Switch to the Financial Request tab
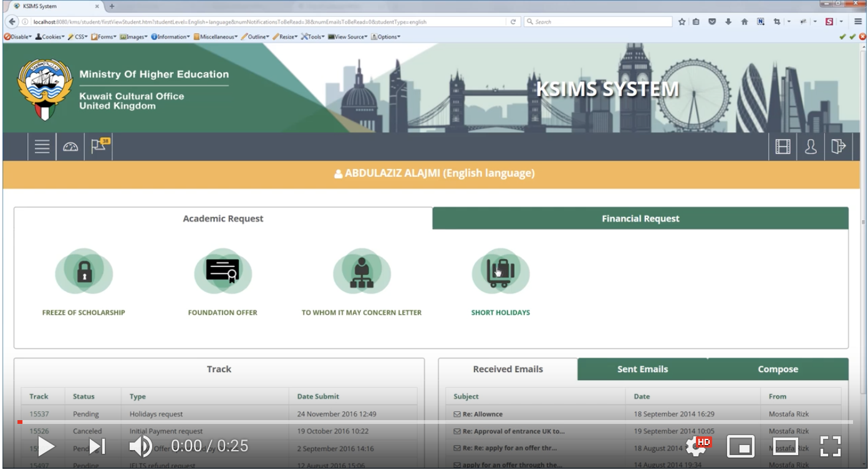 coord(640,218)
